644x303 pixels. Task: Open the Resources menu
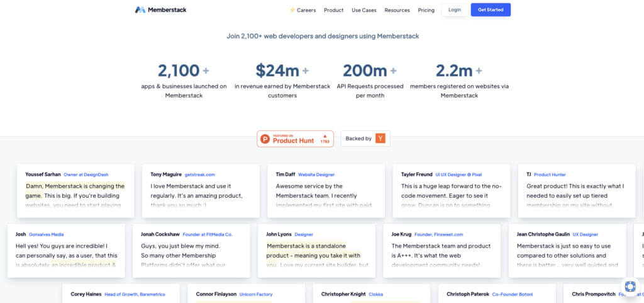tap(397, 10)
